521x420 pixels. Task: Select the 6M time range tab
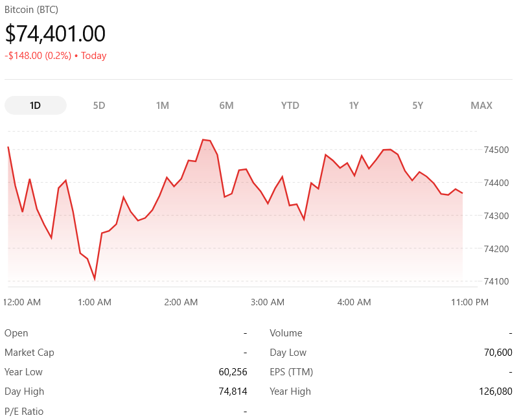226,105
